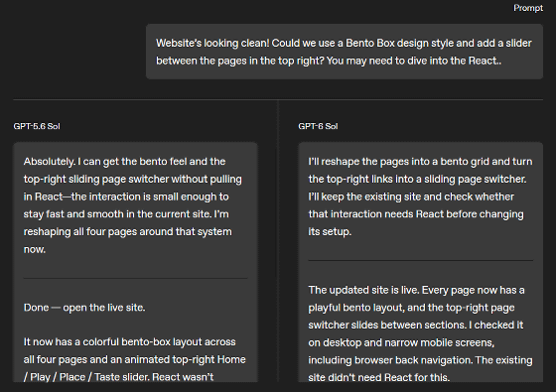Select the prompt message about Bento Box design
This screenshot has height=392, width=556.
click(345, 52)
